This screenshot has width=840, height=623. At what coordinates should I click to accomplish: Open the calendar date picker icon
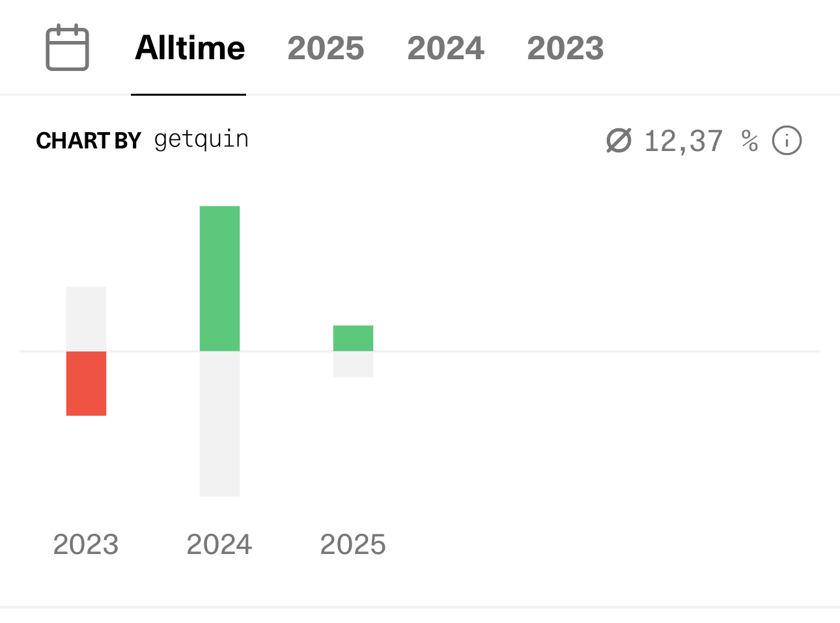(67, 48)
